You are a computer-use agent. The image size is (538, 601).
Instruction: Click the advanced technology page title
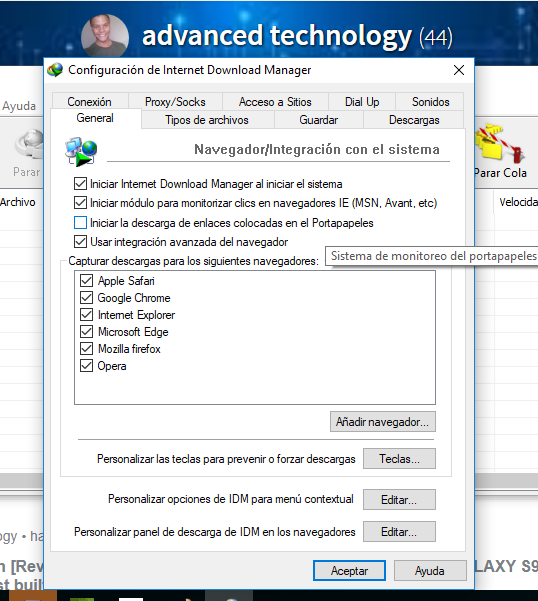tap(277, 36)
